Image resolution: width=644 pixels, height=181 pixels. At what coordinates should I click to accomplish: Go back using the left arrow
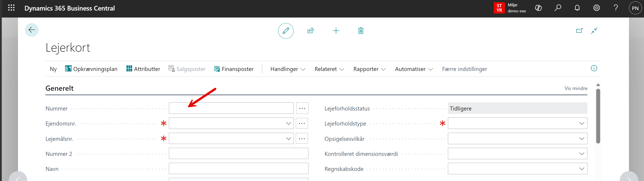coord(32,30)
